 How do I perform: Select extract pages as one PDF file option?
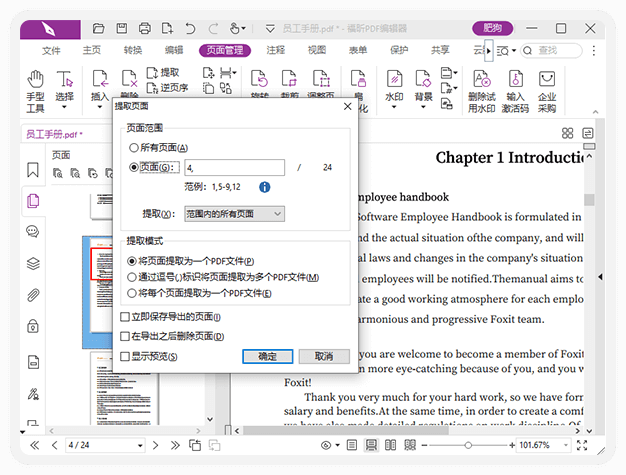tap(131, 261)
